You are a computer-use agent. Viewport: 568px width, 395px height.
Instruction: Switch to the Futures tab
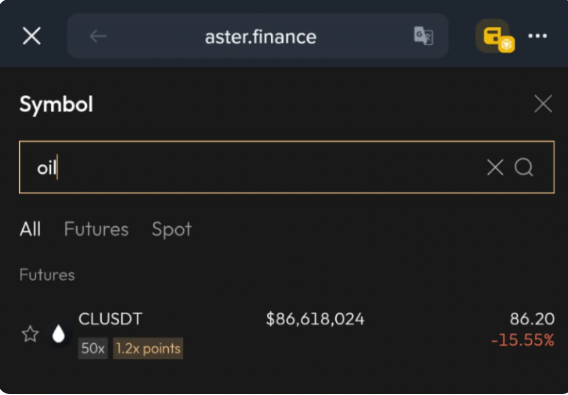point(96,229)
